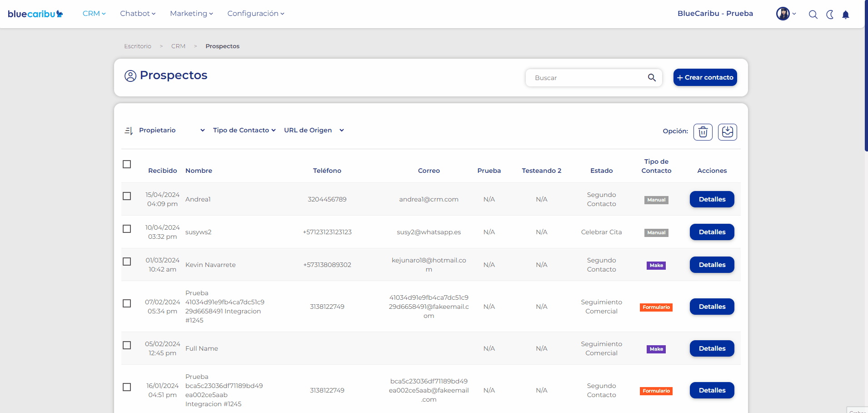The width and height of the screenshot is (868, 413).
Task: Click the trash delete option icon
Action: (x=703, y=132)
